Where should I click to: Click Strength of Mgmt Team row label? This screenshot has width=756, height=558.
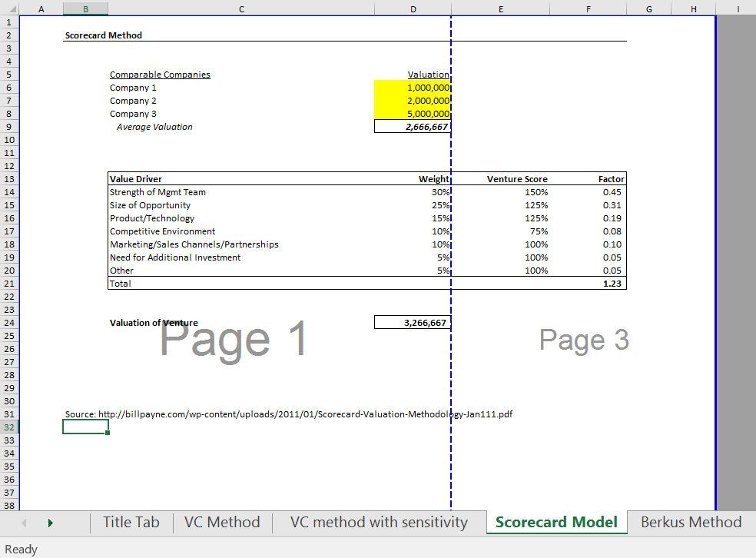point(157,192)
